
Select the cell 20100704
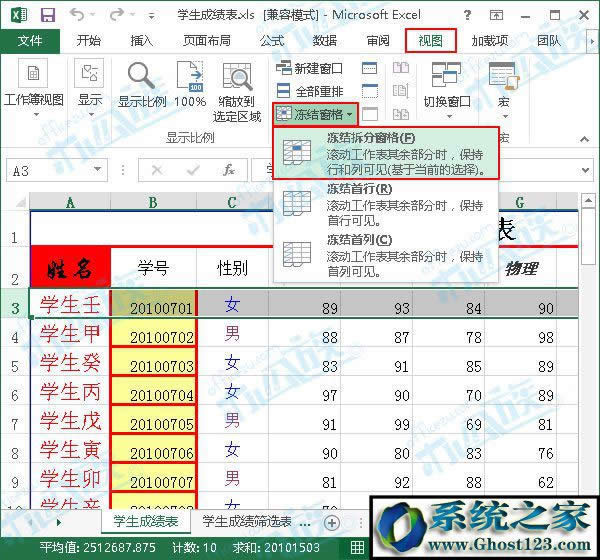pos(153,391)
